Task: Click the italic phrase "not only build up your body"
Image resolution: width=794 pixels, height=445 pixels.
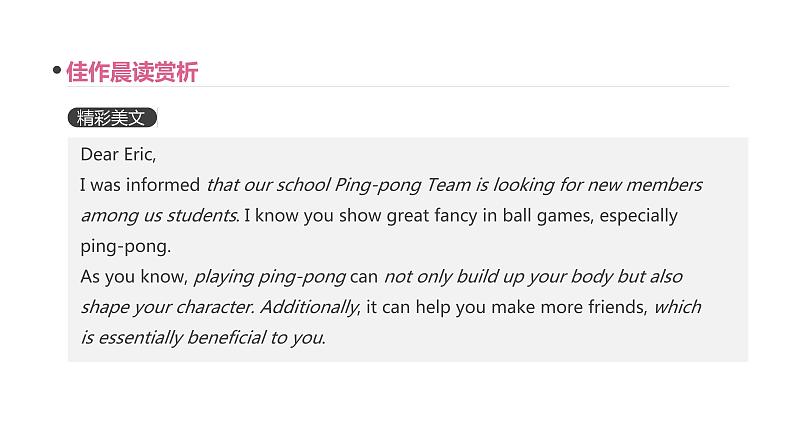Action: click(x=498, y=276)
